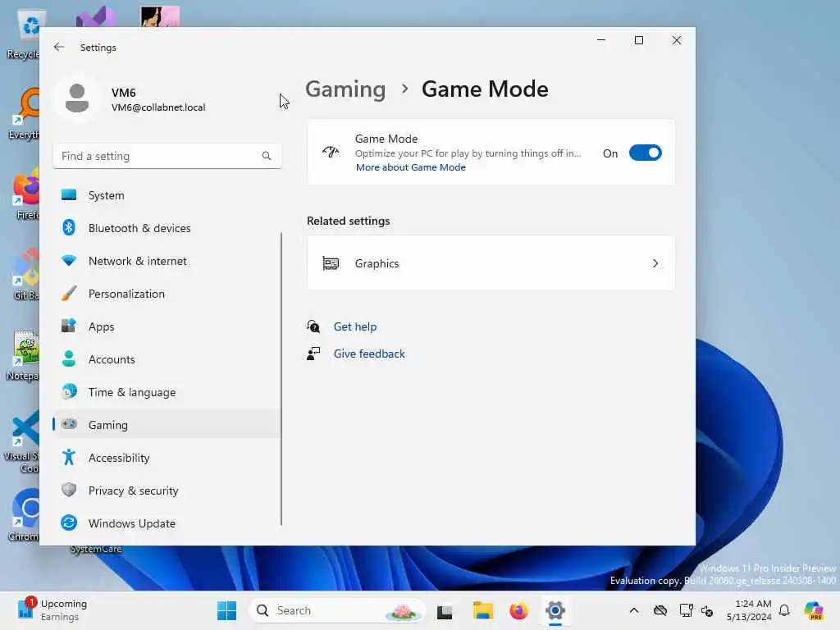Select Apps in the sidebar
The height and width of the screenshot is (630, 840).
tap(167, 326)
